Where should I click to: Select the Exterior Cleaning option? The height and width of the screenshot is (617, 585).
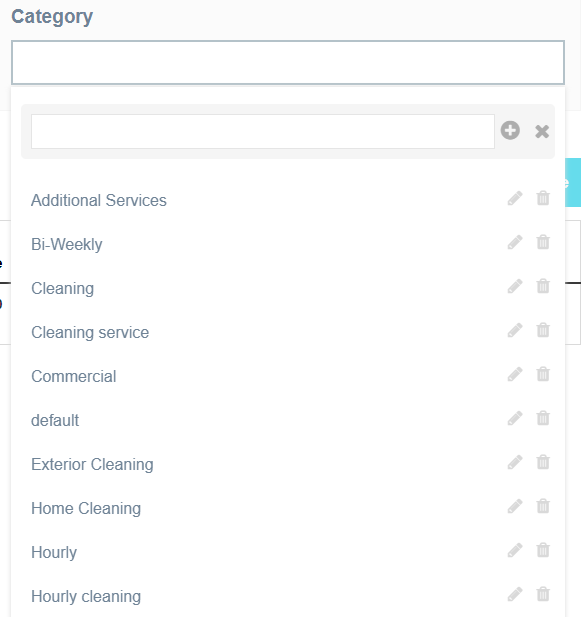click(x=92, y=464)
